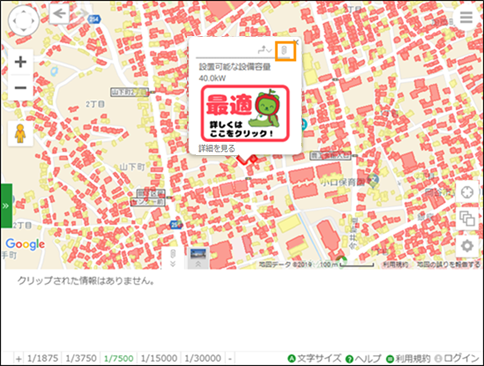This screenshot has height=366, width=484.
Task: Click the 最適 details banner
Action: point(245,114)
